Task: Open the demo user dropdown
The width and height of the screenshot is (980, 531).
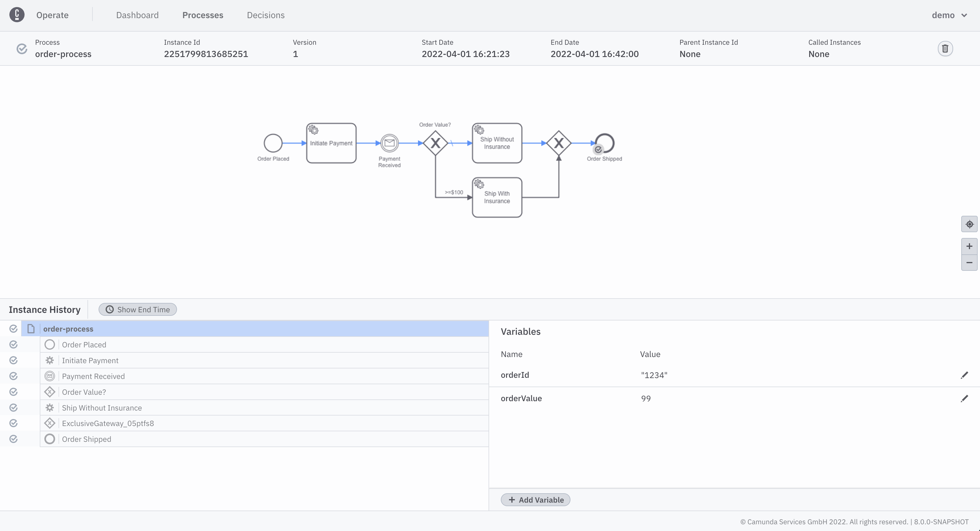Action: pos(950,15)
